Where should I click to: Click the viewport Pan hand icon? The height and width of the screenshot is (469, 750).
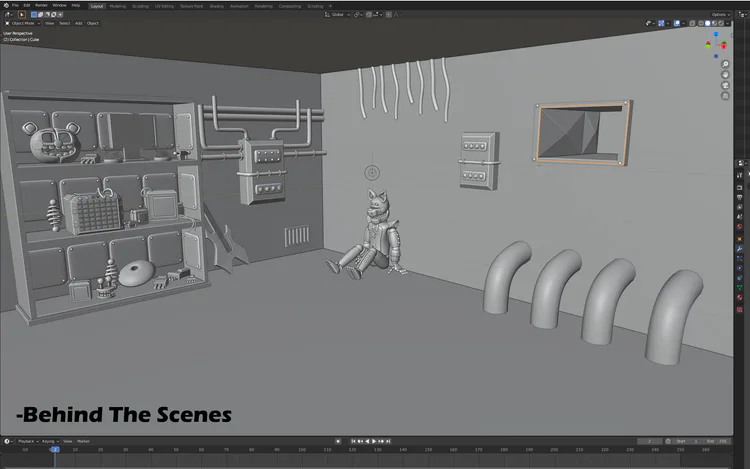[x=725, y=75]
